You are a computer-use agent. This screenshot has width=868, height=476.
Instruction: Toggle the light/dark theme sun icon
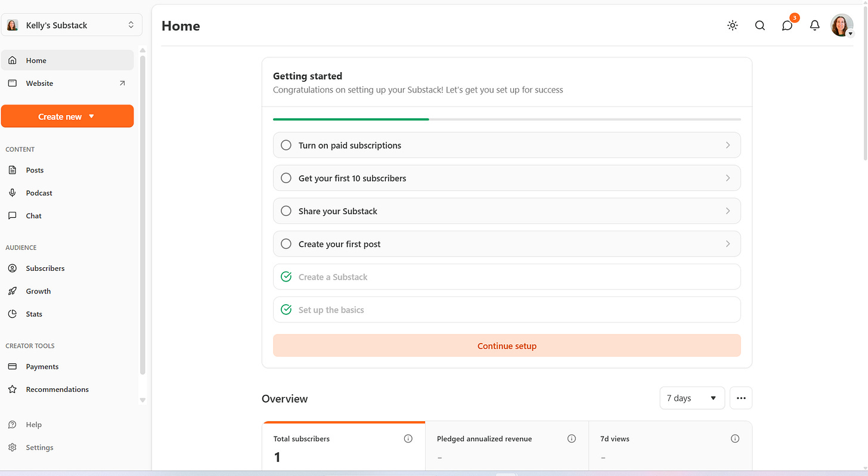[733, 26]
